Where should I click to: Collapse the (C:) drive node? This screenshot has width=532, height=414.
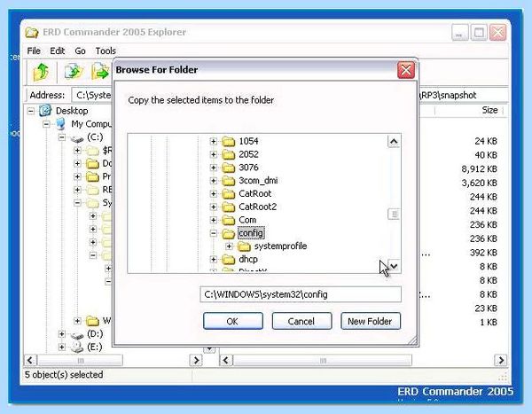[x=62, y=137]
